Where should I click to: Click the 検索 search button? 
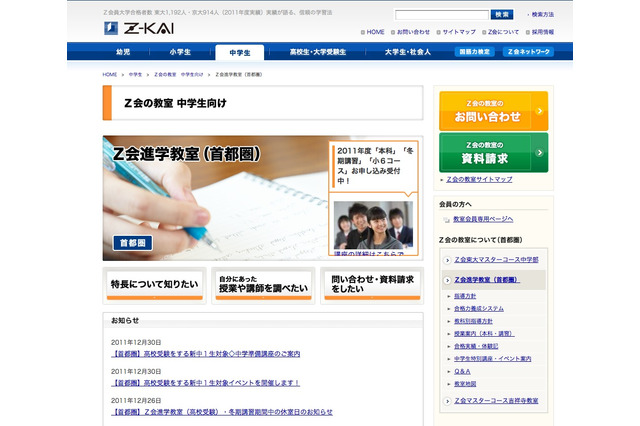click(502, 15)
